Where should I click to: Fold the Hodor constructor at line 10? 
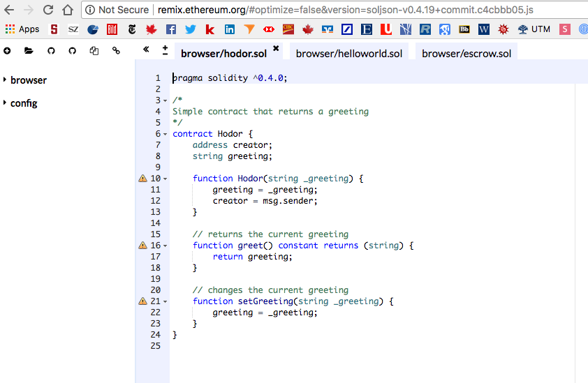tap(165, 179)
